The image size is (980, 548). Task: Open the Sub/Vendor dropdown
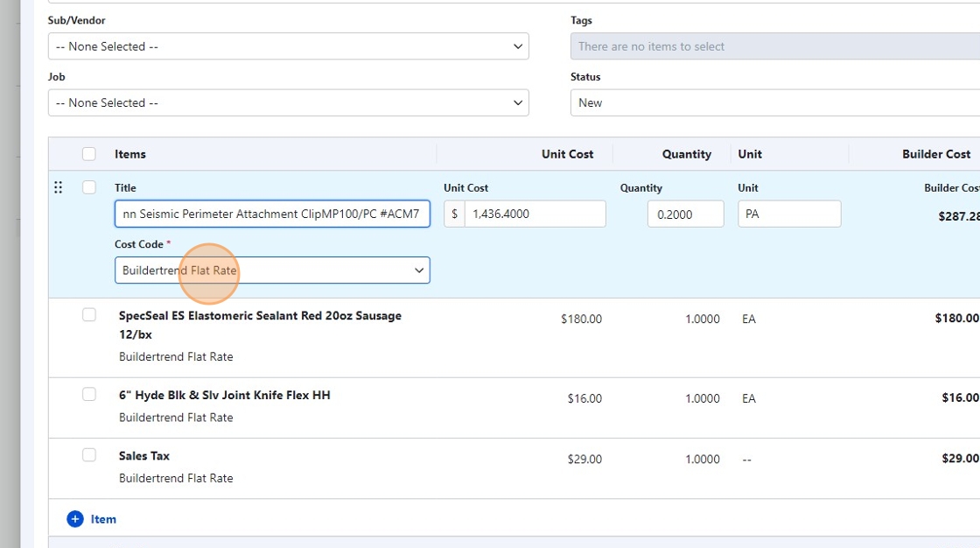(288, 46)
